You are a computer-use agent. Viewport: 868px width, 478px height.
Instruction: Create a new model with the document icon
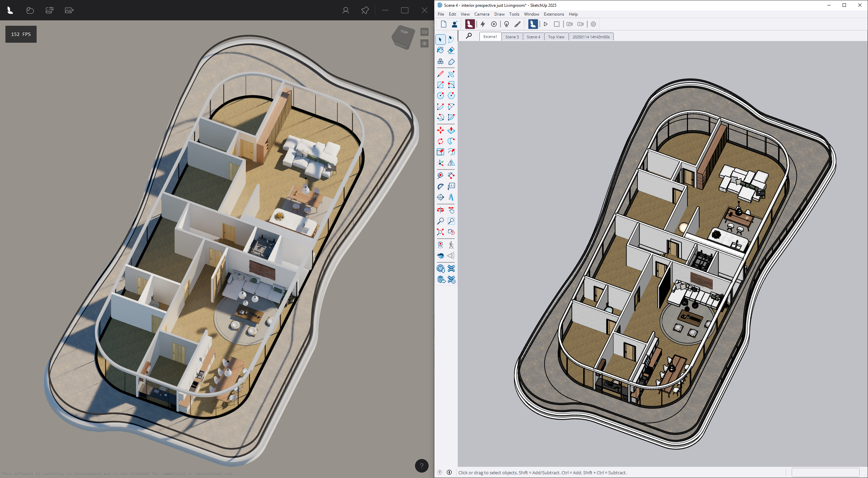(x=443, y=24)
